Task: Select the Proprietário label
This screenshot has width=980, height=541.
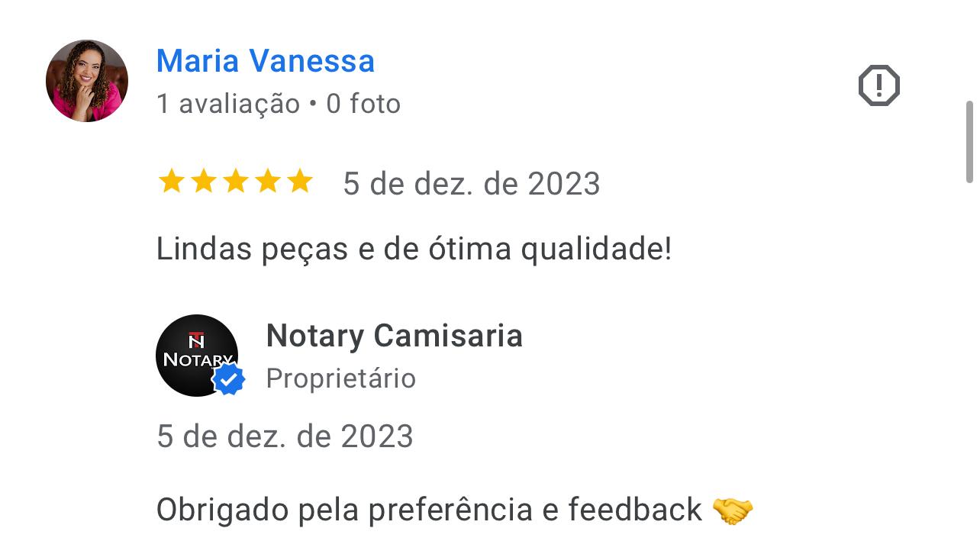Action: (340, 378)
